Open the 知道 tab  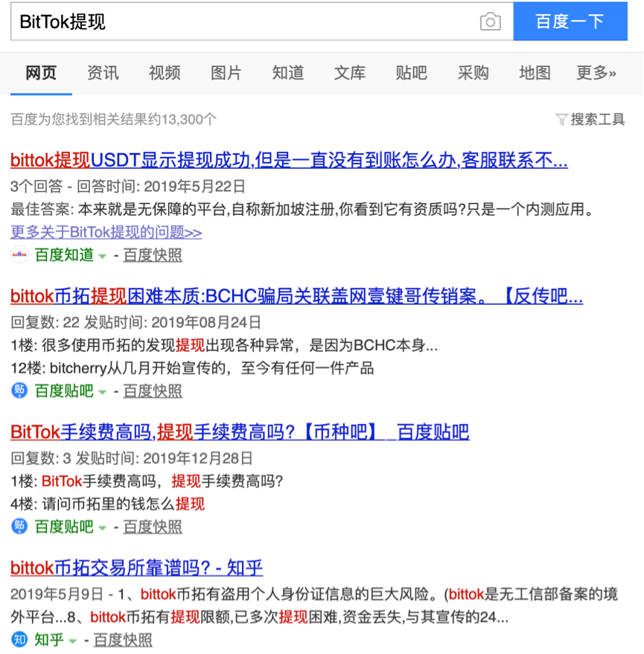coord(288,74)
